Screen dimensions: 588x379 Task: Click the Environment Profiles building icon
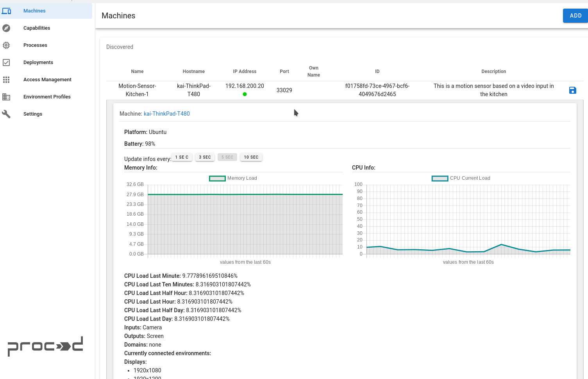[x=6, y=97]
